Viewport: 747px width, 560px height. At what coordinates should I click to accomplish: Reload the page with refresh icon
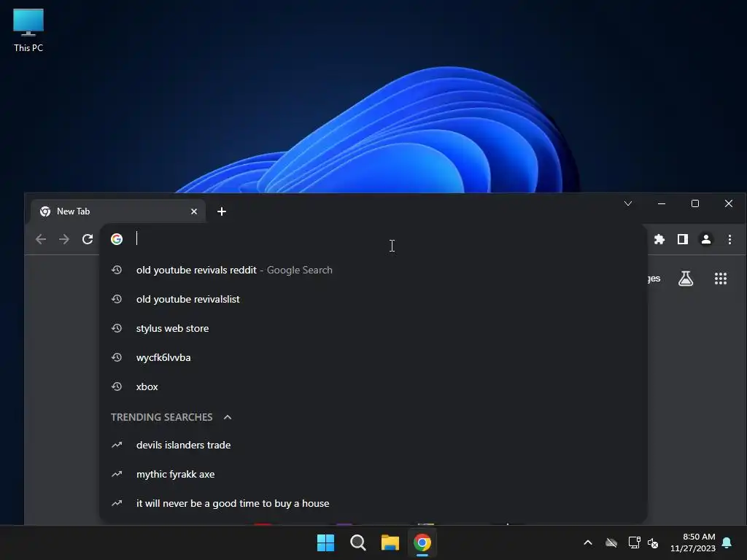[x=88, y=239]
